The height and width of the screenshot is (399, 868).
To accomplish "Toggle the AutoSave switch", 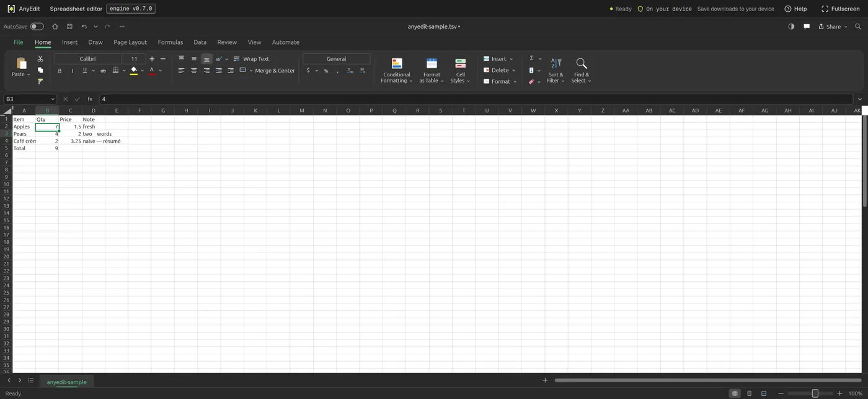I will click(37, 27).
